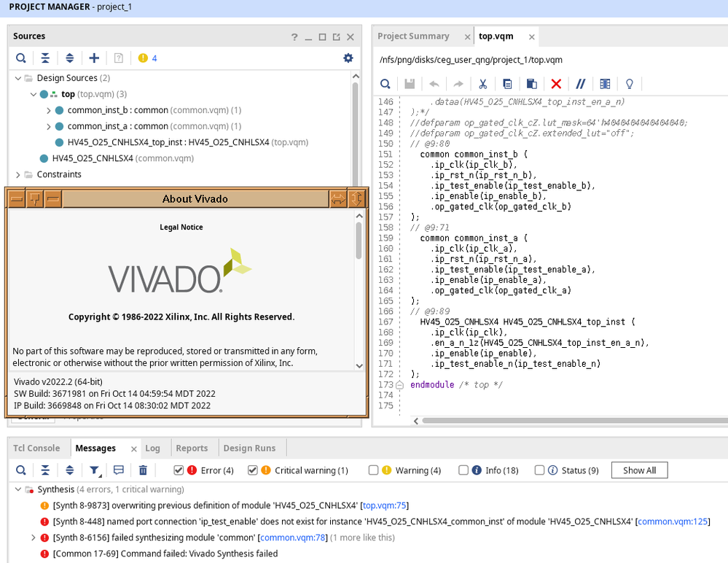Click the editor scroll-left arrow

coord(416,421)
